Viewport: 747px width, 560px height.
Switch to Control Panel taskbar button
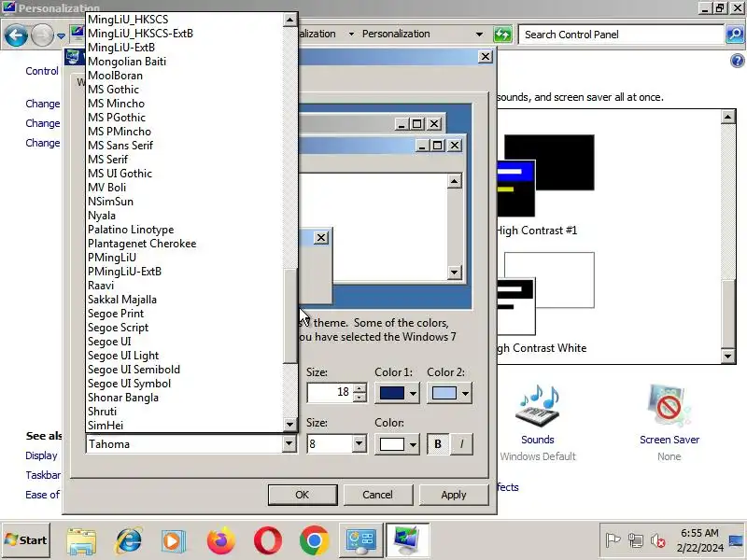click(360, 540)
